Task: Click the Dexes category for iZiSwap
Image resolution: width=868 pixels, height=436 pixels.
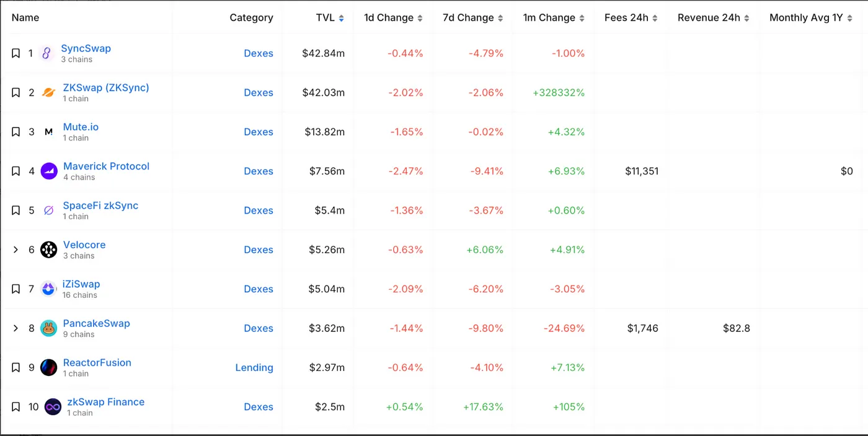Action: point(258,289)
